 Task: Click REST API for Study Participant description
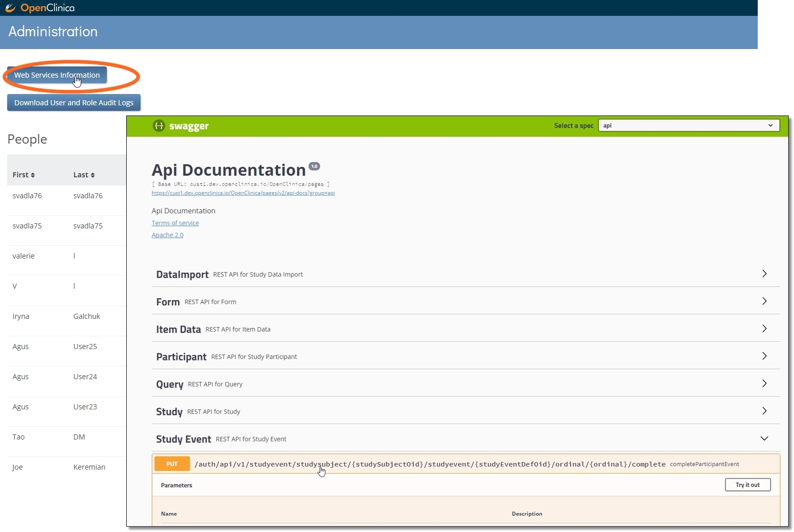point(254,357)
